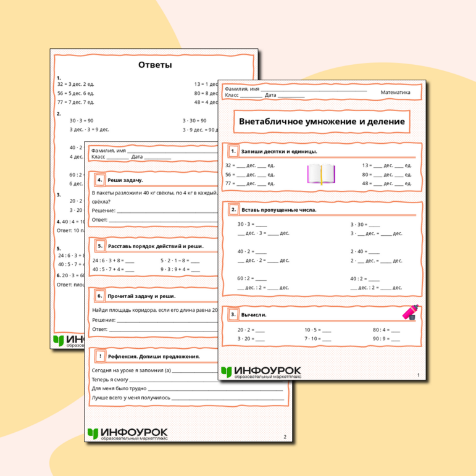Screen dimensions: 476x476
Task: Click the Инфоурок logo on page 2
Action: (127, 433)
